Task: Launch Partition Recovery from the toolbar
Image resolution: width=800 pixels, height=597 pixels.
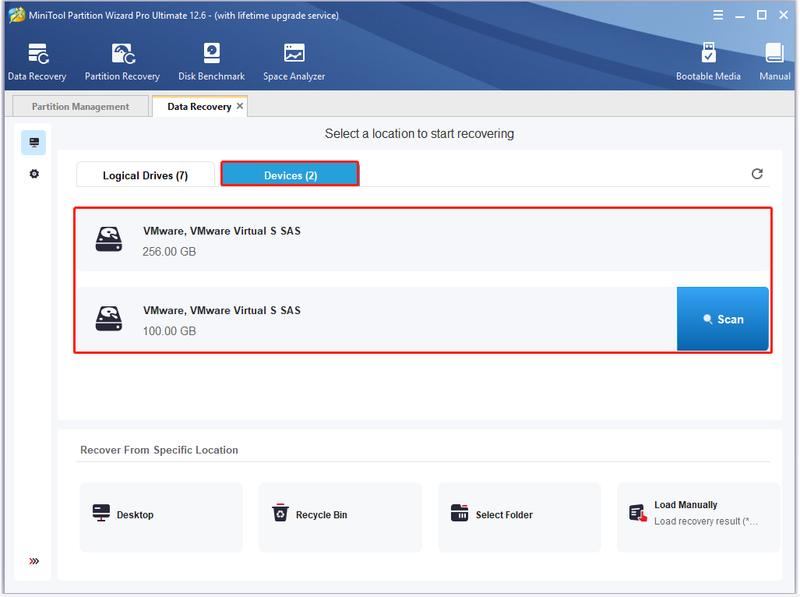Action: click(122, 62)
